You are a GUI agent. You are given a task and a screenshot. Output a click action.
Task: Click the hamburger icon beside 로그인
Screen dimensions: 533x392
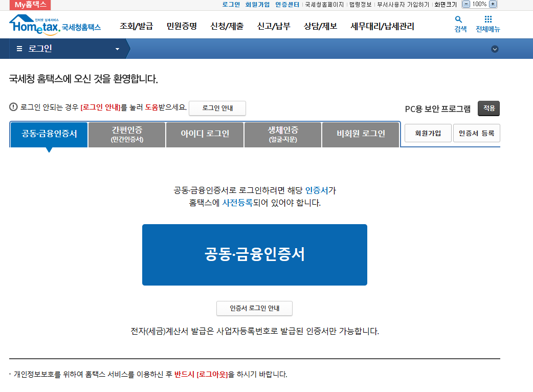click(x=19, y=49)
